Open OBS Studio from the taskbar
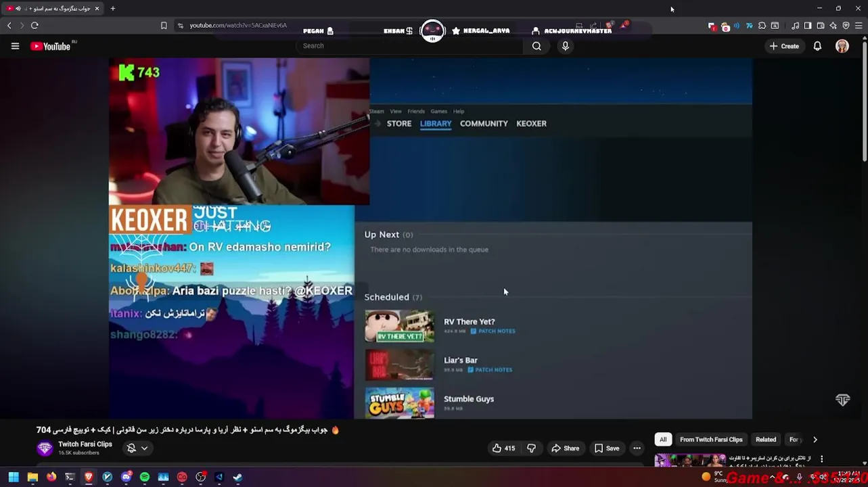 coord(201,477)
